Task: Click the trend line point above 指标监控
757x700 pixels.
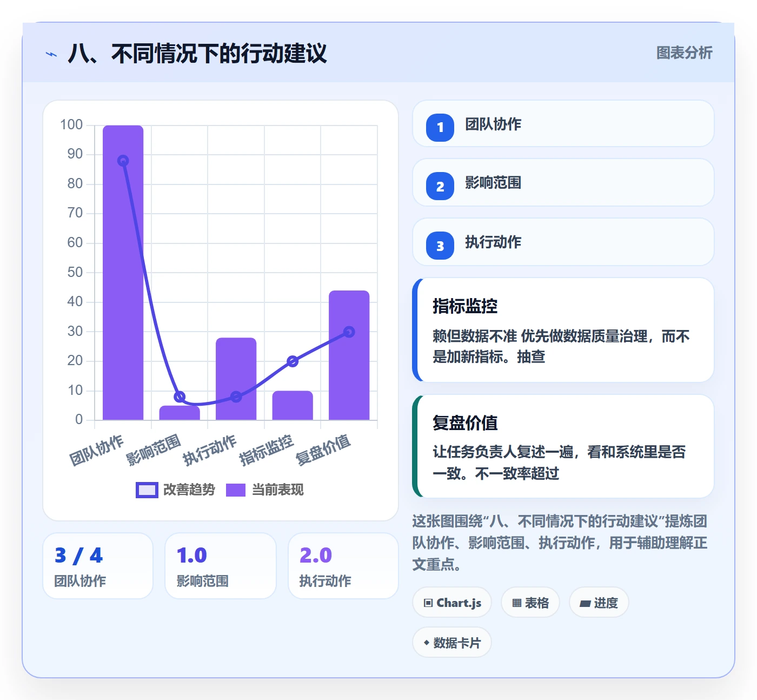Action: (x=293, y=361)
